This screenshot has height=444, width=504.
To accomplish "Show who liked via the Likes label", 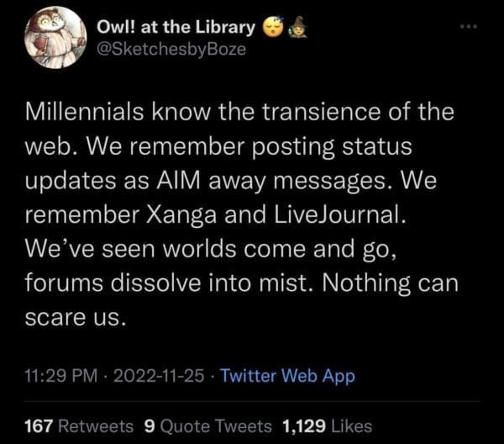I will point(353,426).
